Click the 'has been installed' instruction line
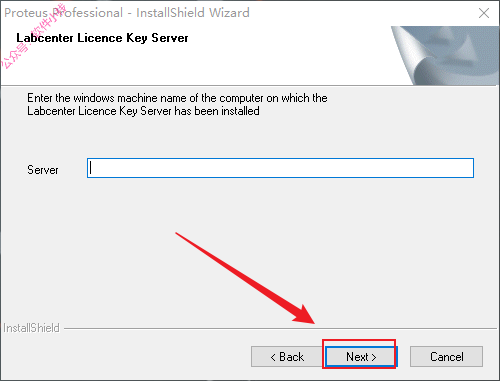500x381 pixels. click(x=143, y=111)
